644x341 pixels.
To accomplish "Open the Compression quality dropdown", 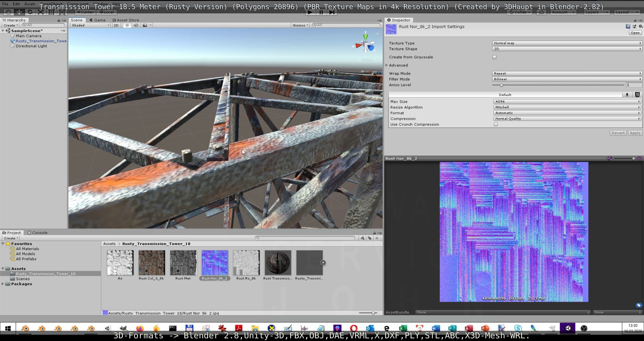I will pos(567,119).
